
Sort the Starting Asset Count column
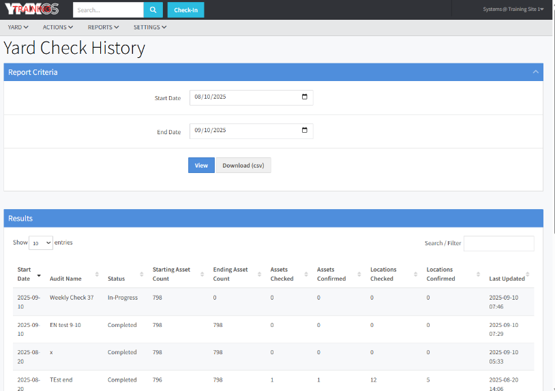(x=202, y=274)
